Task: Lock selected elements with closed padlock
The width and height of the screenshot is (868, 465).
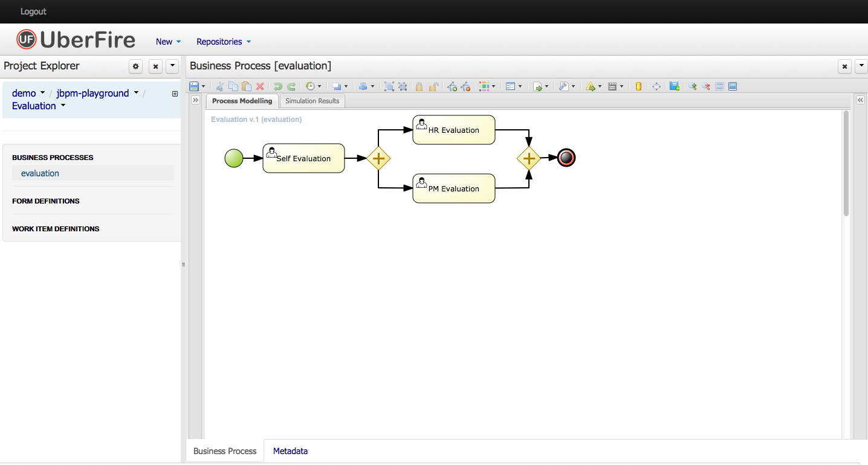Action: pyautogui.click(x=419, y=86)
